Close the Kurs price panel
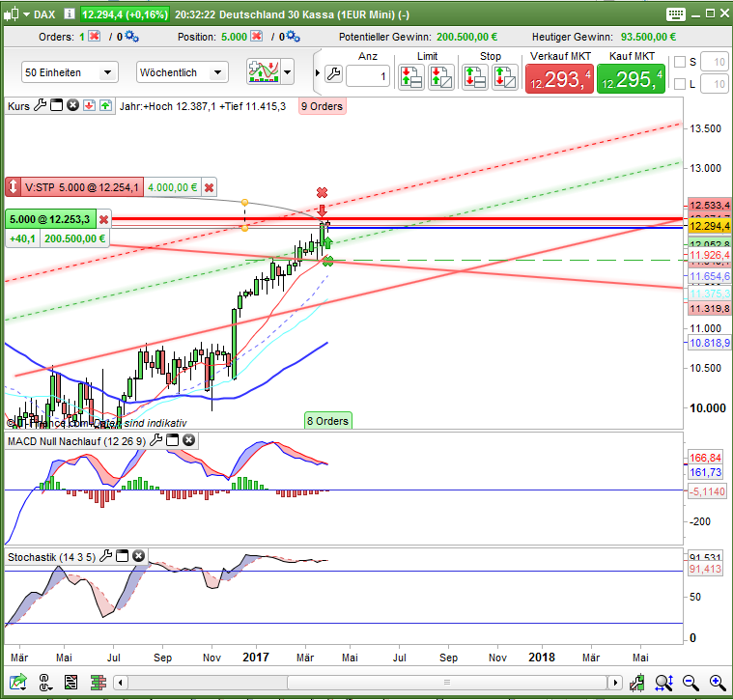This screenshot has width=733, height=700. 72,105
